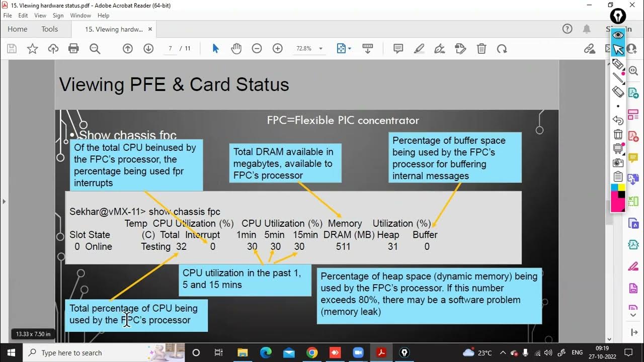This screenshot has width=644, height=362.
Task: Switch to the Home tab
Action: coord(18,29)
